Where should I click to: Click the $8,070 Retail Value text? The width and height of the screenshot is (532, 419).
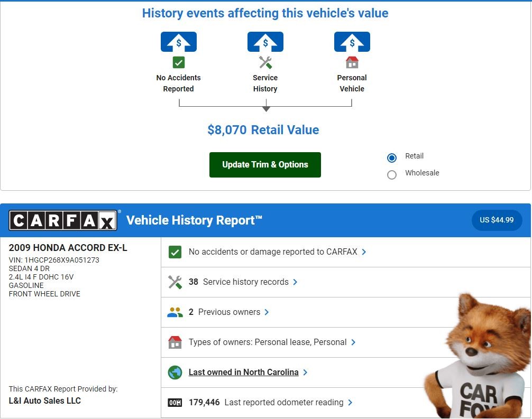point(263,130)
